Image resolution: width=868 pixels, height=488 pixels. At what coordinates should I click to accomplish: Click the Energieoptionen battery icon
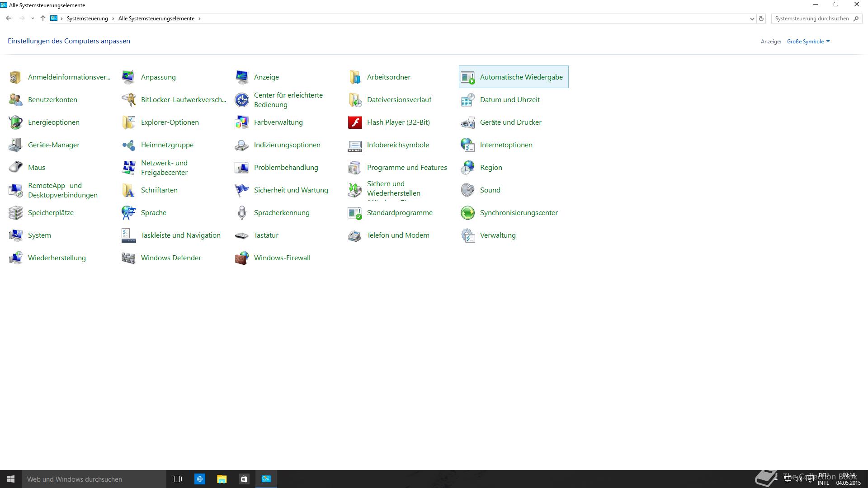pyautogui.click(x=15, y=122)
